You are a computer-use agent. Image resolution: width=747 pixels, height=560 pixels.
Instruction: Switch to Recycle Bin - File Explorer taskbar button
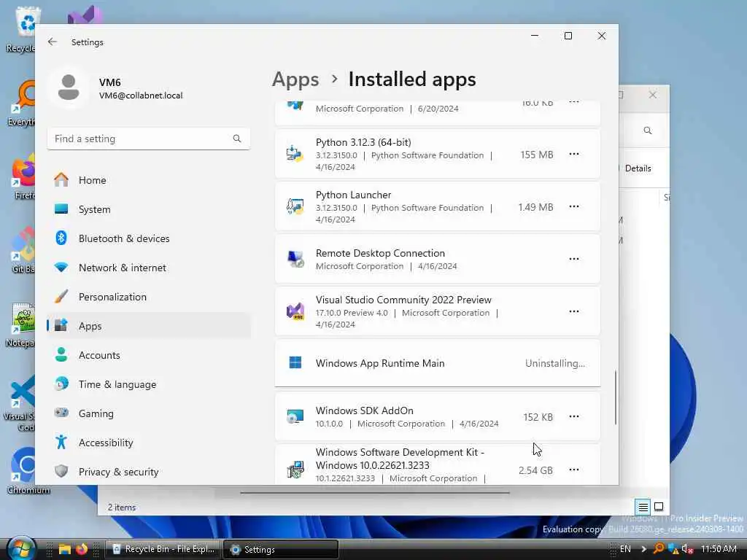tap(163, 549)
